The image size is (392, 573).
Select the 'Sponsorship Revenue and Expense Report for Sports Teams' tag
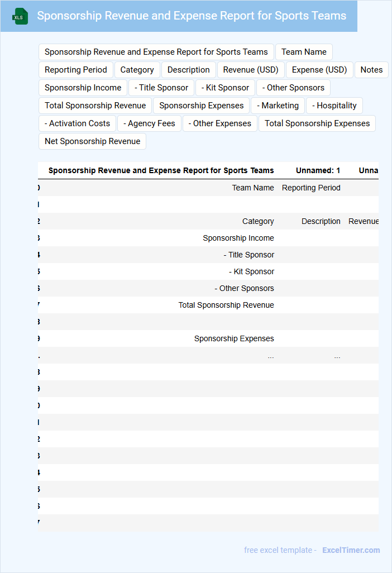[x=156, y=52]
